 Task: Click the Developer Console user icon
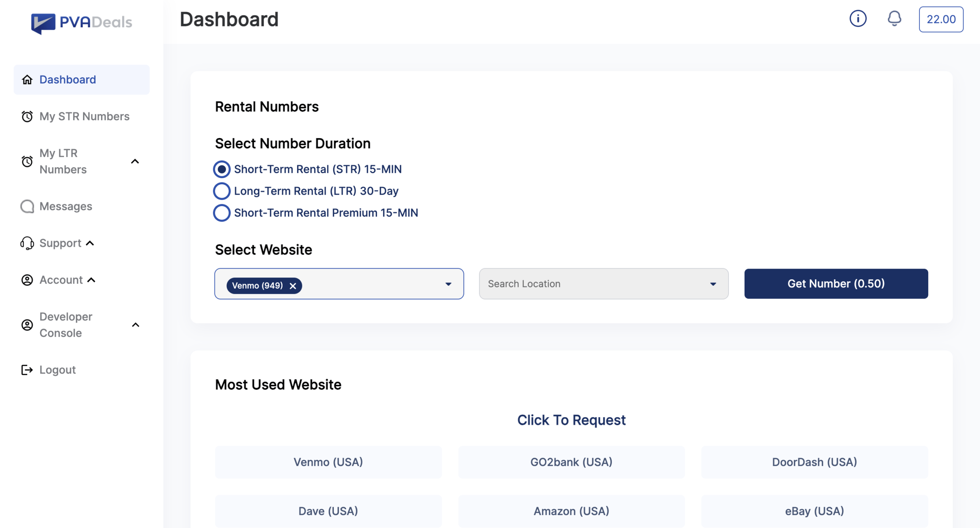coord(27,325)
